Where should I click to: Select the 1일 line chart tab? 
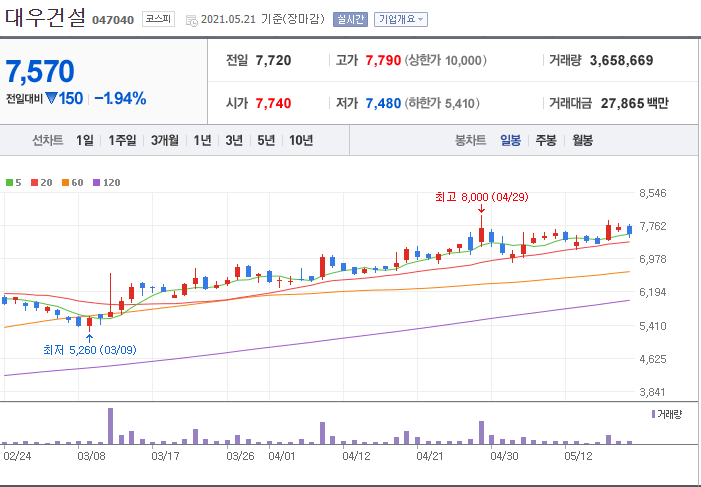(85, 140)
